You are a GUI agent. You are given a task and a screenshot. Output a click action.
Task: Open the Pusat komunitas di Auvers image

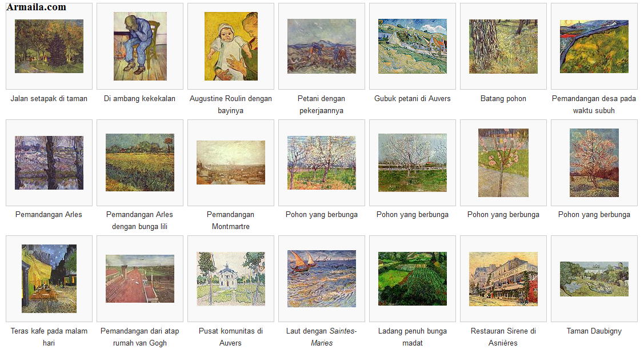point(231,279)
